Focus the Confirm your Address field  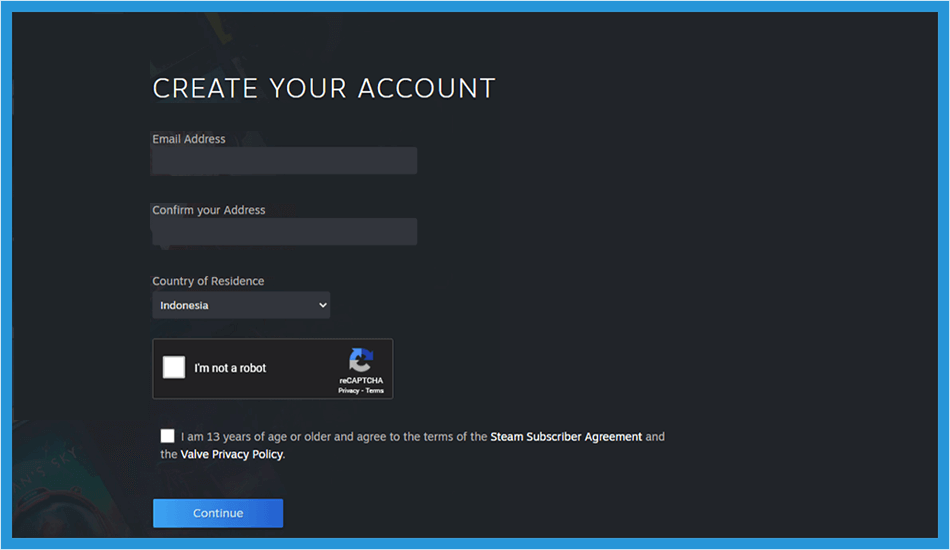284,231
